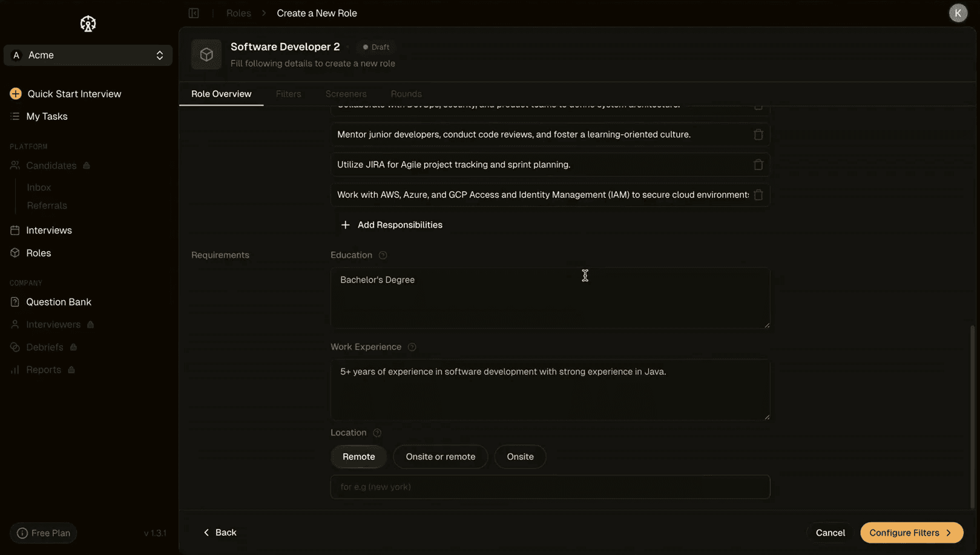Switch to the Filters tab
This screenshot has width=980, height=555.
pos(288,94)
